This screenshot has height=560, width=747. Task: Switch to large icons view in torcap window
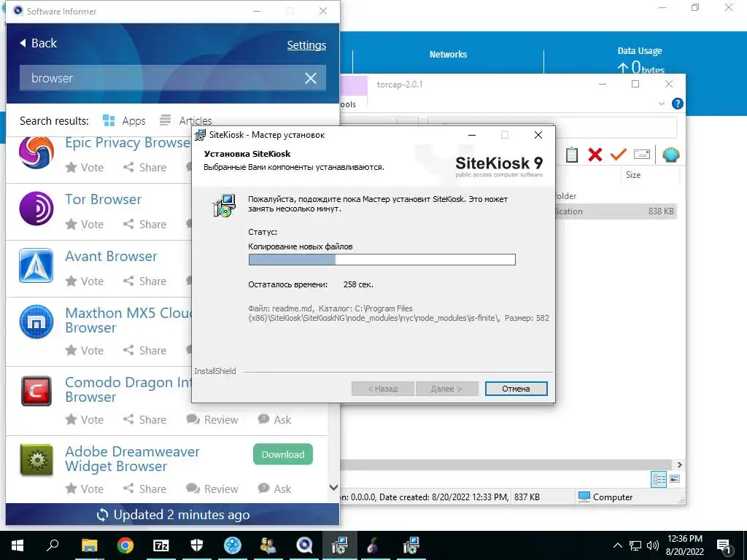point(675,479)
